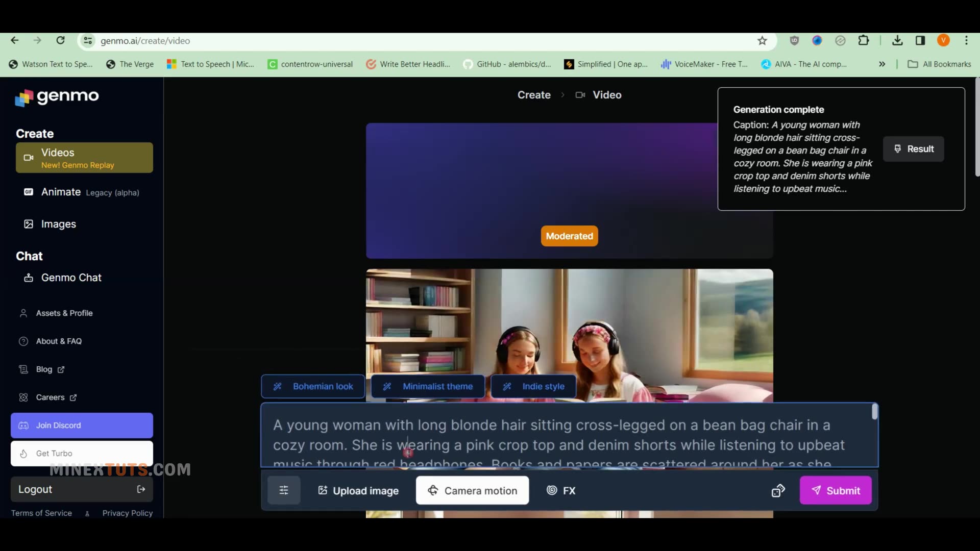Open the FX effects menu
The height and width of the screenshot is (551, 980).
561,490
